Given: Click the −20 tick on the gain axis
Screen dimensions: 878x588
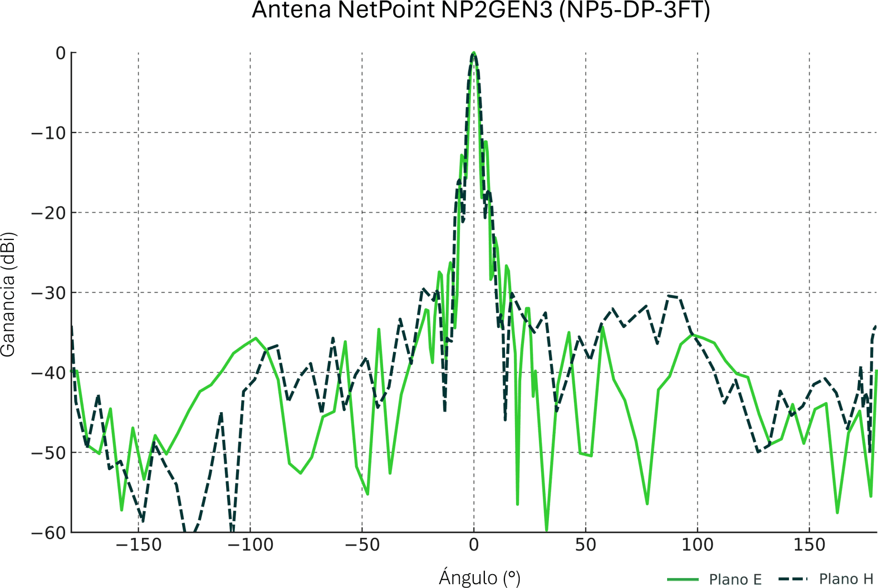Looking at the screenshot, I should tap(48, 213).
